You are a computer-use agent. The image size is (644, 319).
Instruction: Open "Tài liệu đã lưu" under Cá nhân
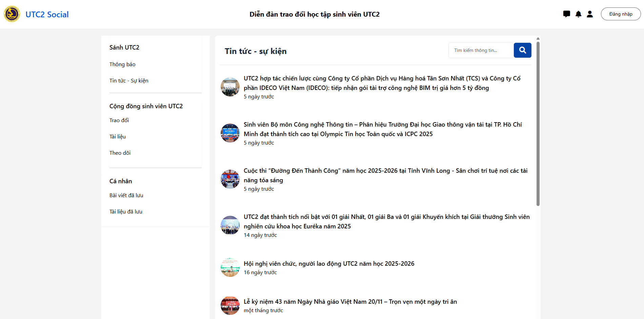pos(126,211)
